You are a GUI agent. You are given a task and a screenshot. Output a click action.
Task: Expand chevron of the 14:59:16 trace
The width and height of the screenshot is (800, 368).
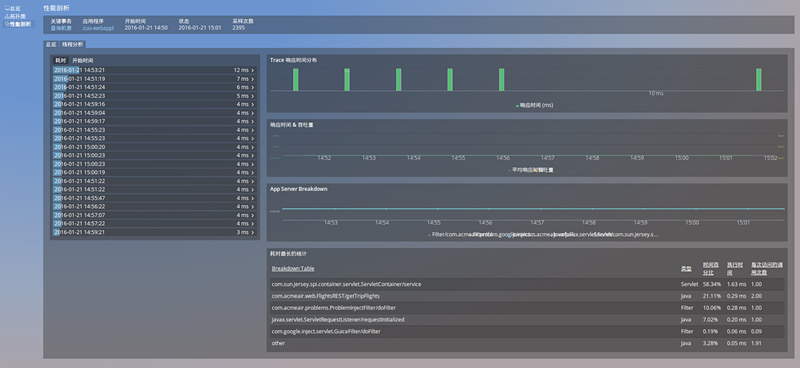(253, 105)
